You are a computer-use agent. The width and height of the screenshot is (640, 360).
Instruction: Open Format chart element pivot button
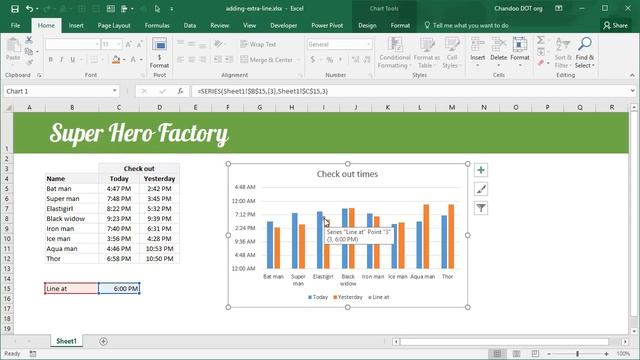click(x=159, y=53)
